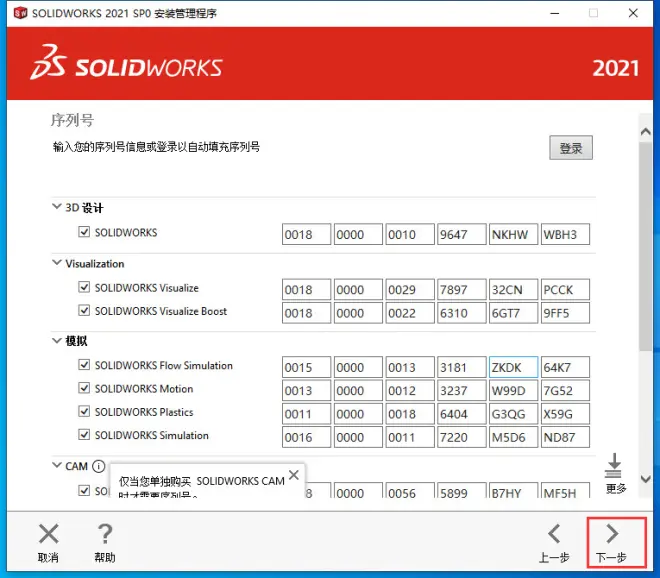Viewport: 660px width, 578px height.
Task: Click SOLIDWORKS serial field containing WBH3
Action: pos(565,234)
